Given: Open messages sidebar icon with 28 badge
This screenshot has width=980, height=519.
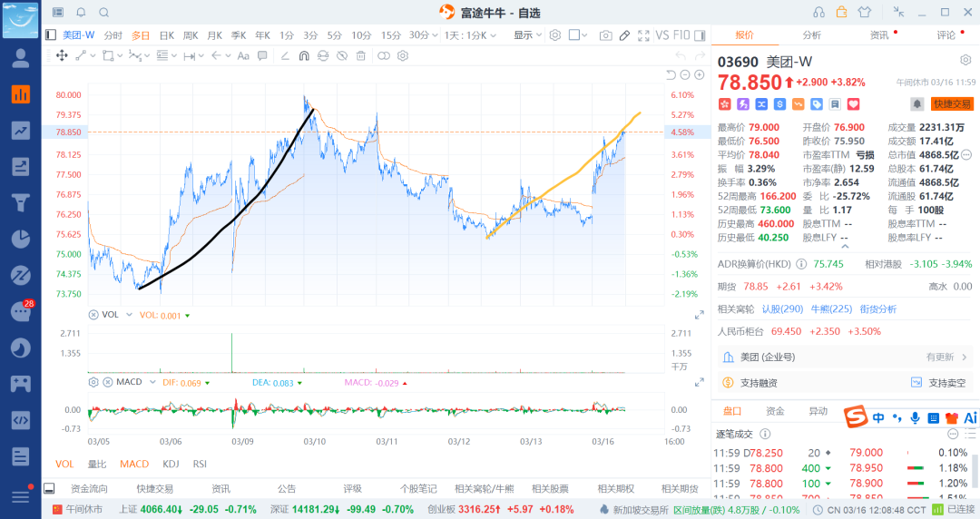Looking at the screenshot, I should click(x=21, y=311).
